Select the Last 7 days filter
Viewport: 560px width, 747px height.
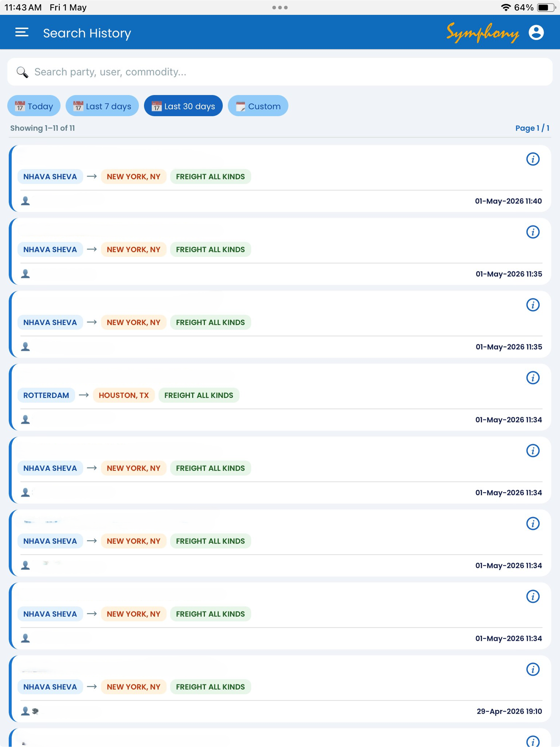pyautogui.click(x=102, y=106)
